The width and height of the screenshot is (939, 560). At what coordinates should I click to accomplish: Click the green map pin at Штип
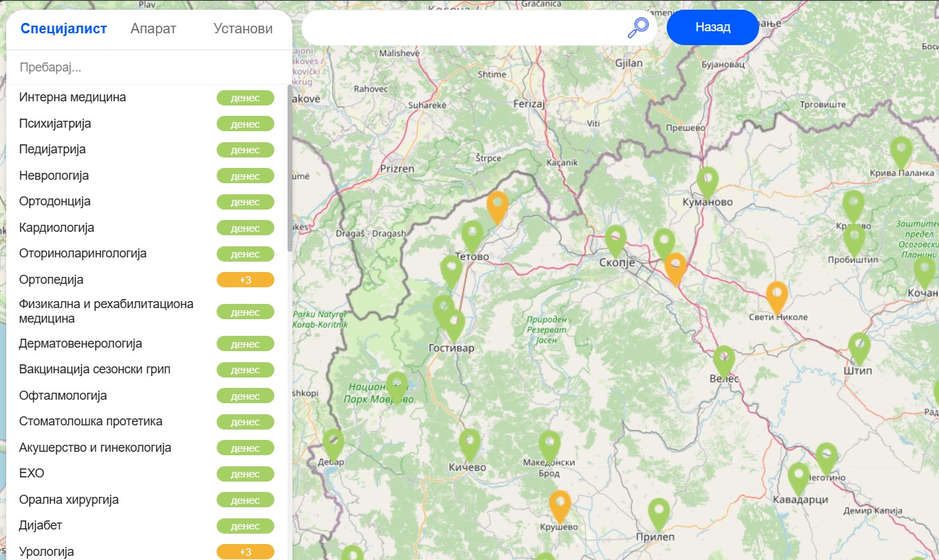[859, 348]
